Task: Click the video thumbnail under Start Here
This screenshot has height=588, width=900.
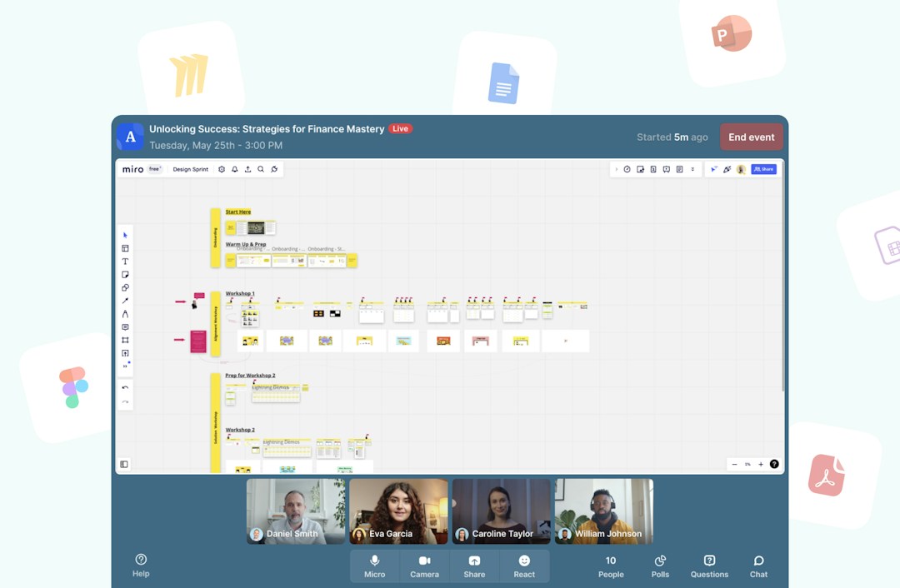Action: point(256,227)
